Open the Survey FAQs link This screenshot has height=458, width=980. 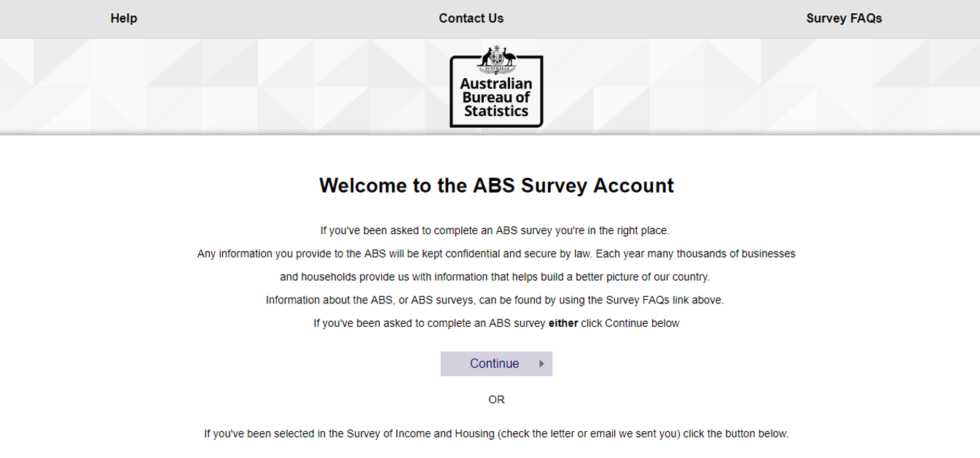click(x=844, y=18)
